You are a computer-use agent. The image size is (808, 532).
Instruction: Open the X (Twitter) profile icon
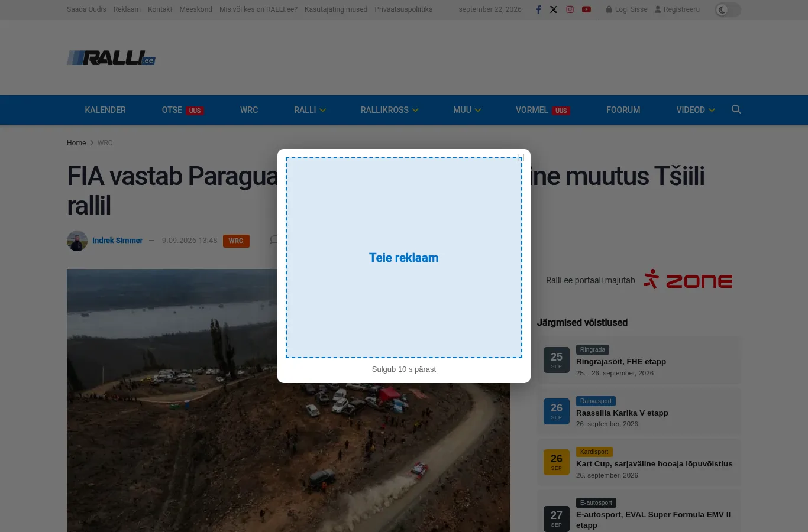554,9
